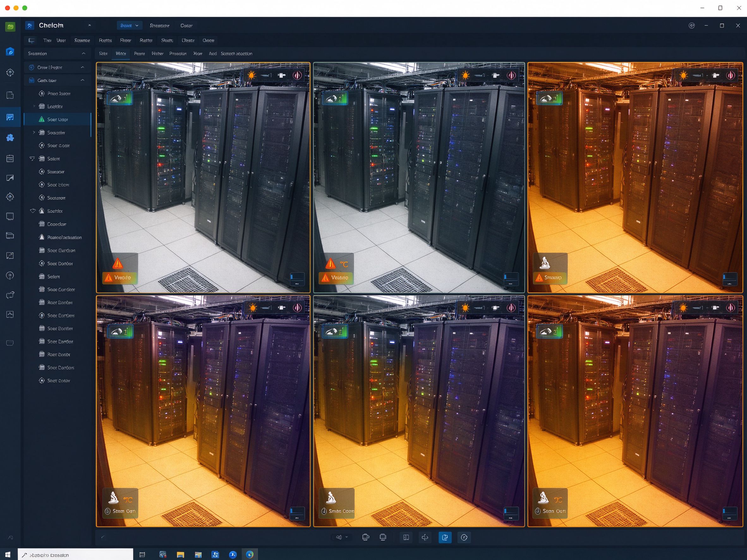The image size is (747, 560).
Task: Open the Baat dropdown in title bar
Action: pyautogui.click(x=129, y=25)
